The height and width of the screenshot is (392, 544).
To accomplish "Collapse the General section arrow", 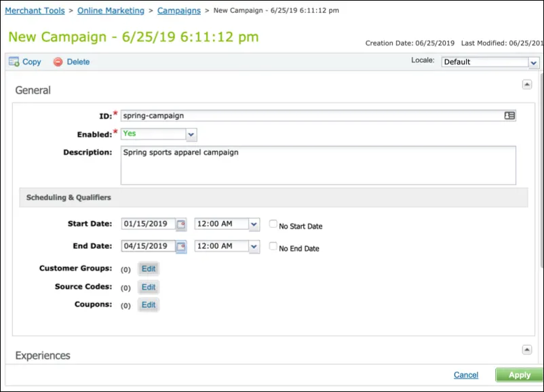I will (x=526, y=84).
